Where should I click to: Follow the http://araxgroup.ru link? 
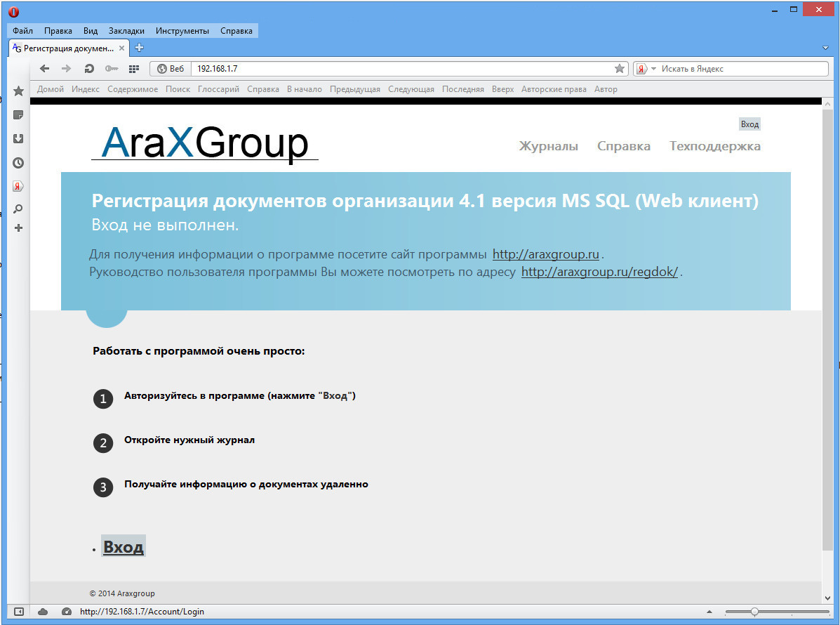tap(546, 254)
